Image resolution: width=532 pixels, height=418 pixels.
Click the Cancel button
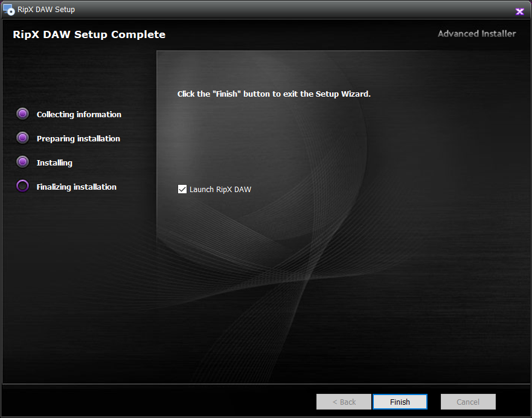(468, 402)
